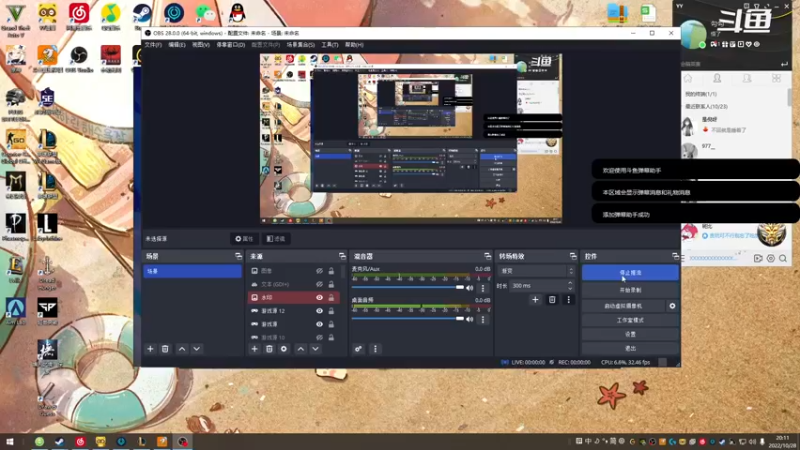The height and width of the screenshot is (450, 800).
Task: Add a scene transition with the plus icon
Action: click(535, 300)
